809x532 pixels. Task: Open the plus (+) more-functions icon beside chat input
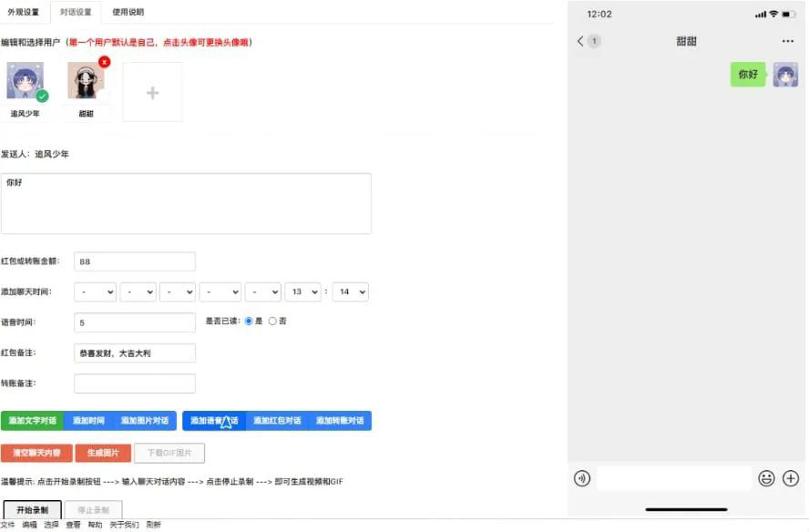pos(792,477)
